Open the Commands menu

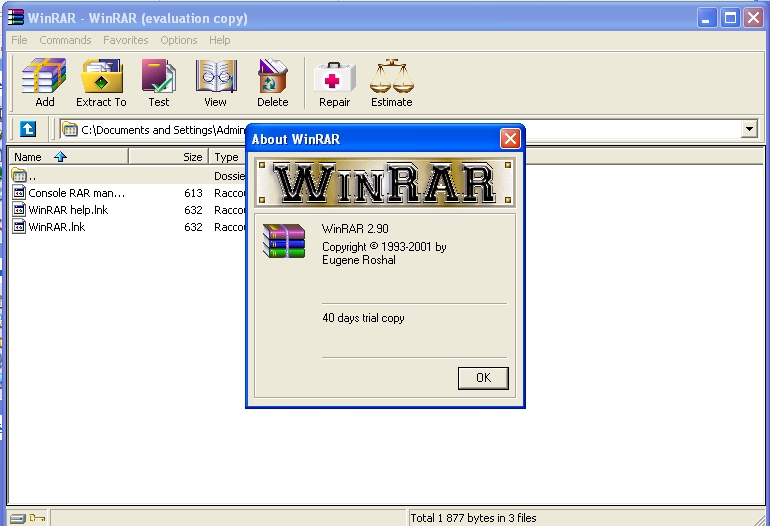point(65,40)
